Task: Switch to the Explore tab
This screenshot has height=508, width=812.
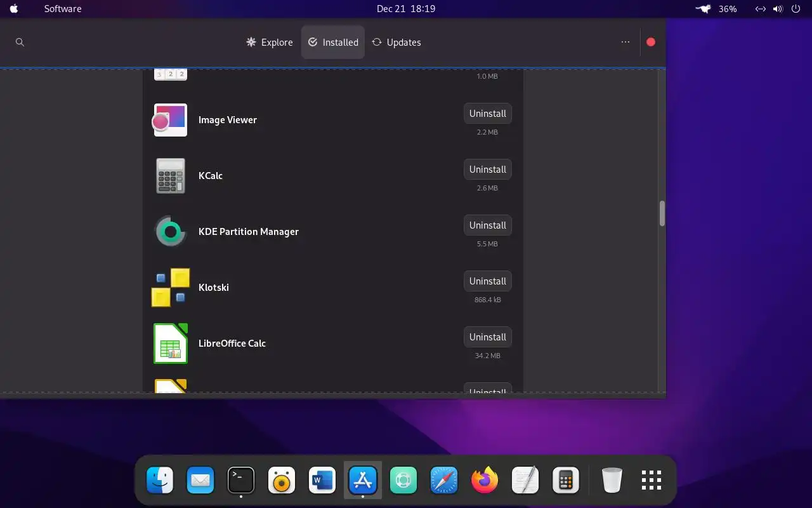Action: 270,42
